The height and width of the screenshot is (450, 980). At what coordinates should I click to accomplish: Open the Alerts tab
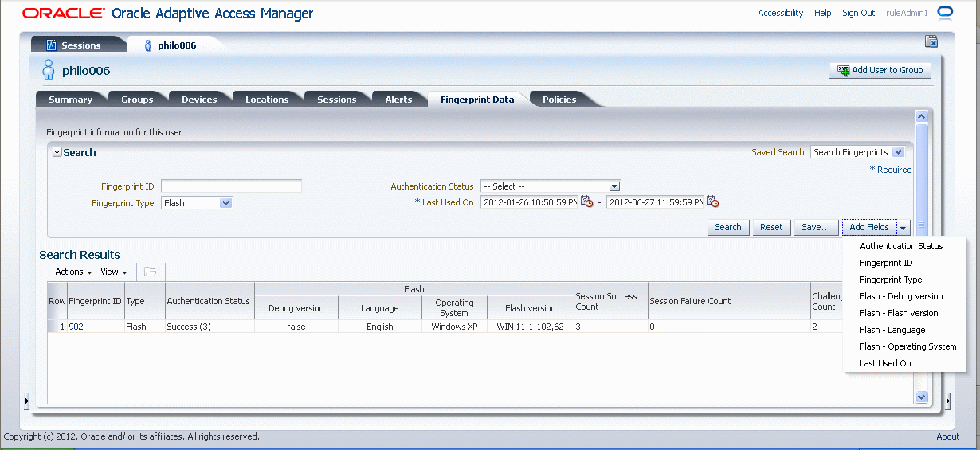tap(398, 100)
